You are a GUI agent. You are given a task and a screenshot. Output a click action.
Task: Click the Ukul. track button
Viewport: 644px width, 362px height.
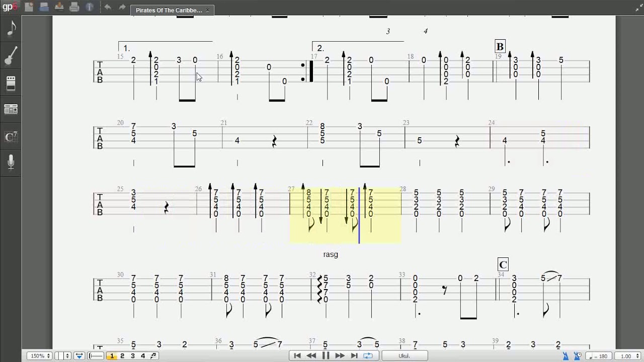point(405,356)
